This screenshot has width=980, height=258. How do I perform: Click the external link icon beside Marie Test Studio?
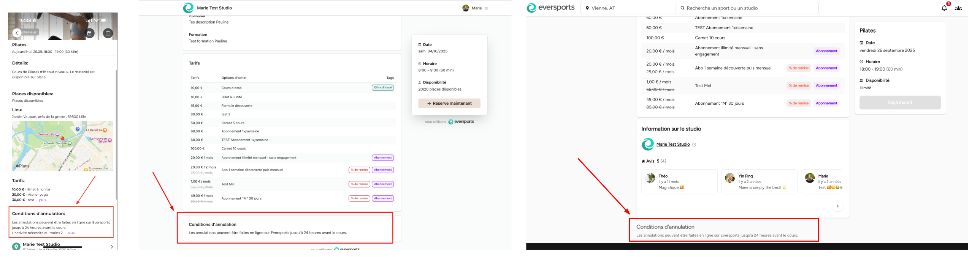point(694,145)
